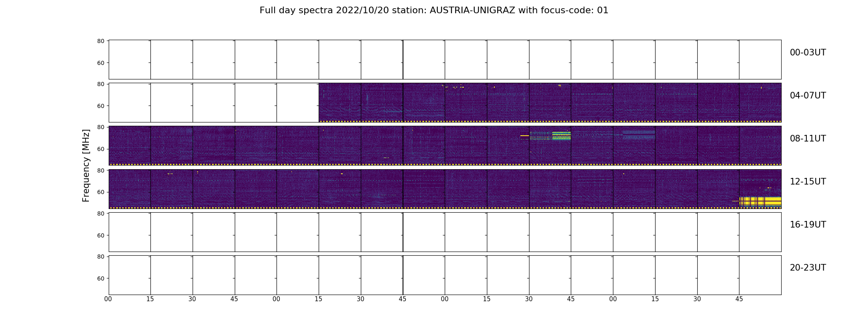Click inside the empty 20-23UT spectrum panel
The image size is (868, 331).
tap(445, 275)
